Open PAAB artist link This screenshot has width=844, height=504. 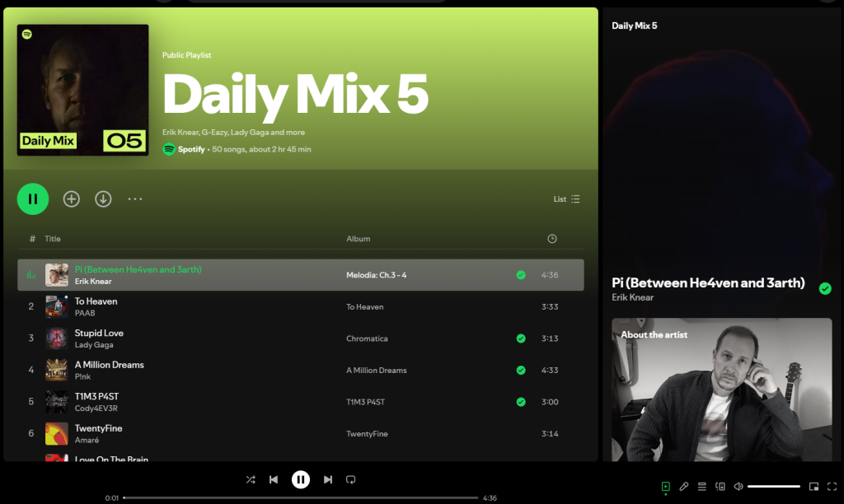click(85, 313)
